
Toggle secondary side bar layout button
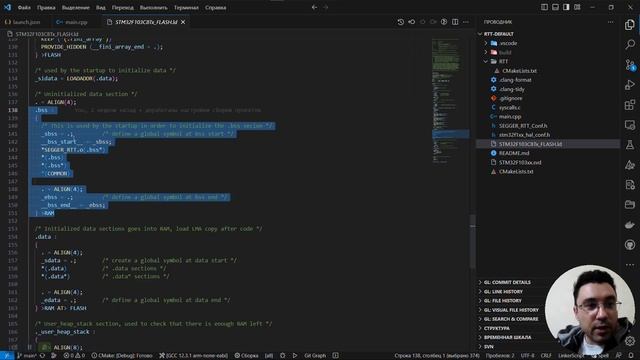[566, 7]
